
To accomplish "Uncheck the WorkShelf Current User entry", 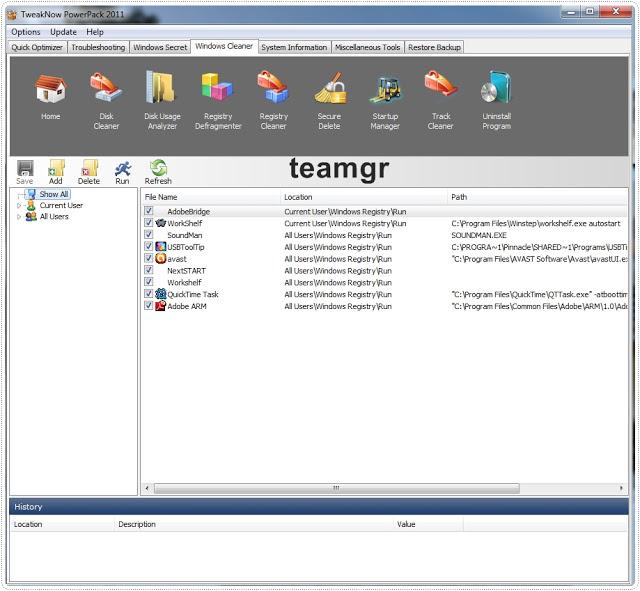I will (149, 222).
